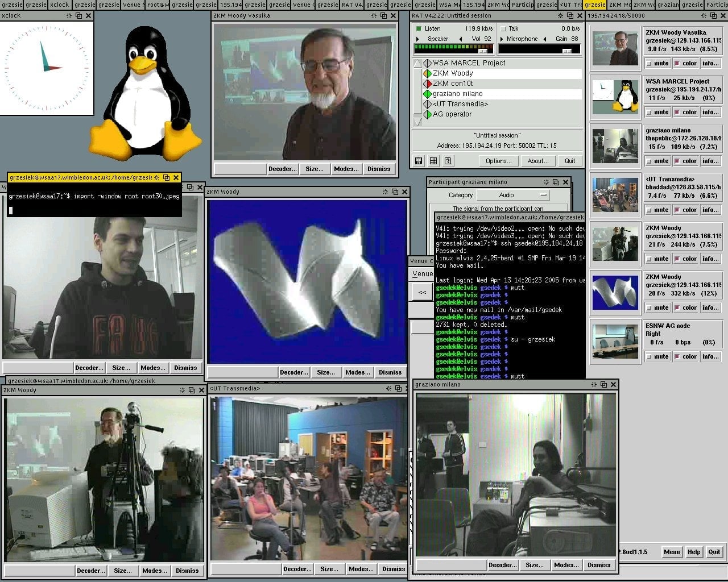Open the question-mark help icon in RAT
Image resolution: width=728 pixels, height=582 pixels.
(448, 161)
